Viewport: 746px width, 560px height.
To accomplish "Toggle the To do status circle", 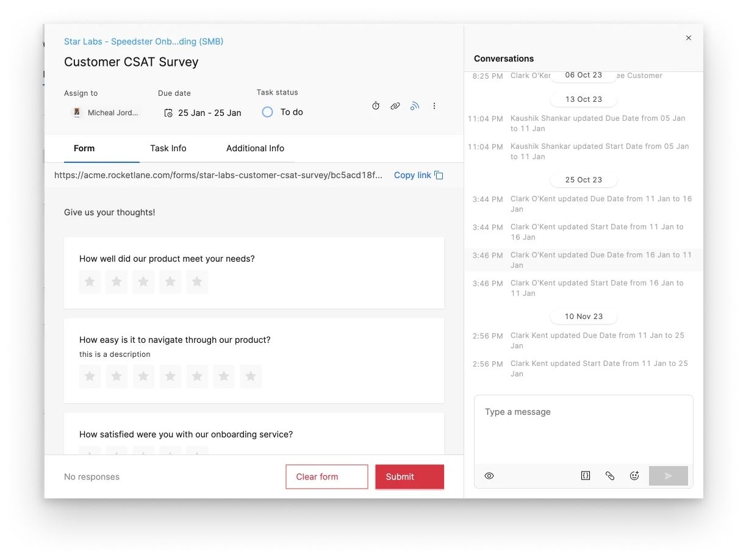I will tap(267, 112).
